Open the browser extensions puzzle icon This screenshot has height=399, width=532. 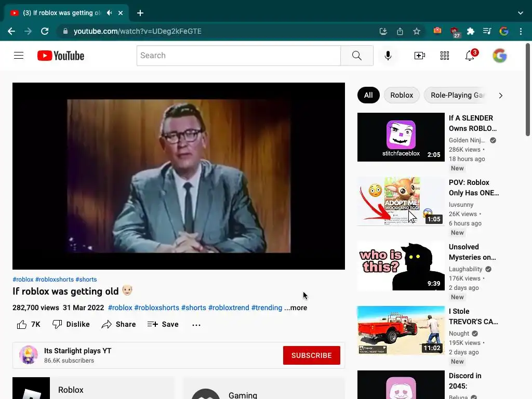pos(471,31)
